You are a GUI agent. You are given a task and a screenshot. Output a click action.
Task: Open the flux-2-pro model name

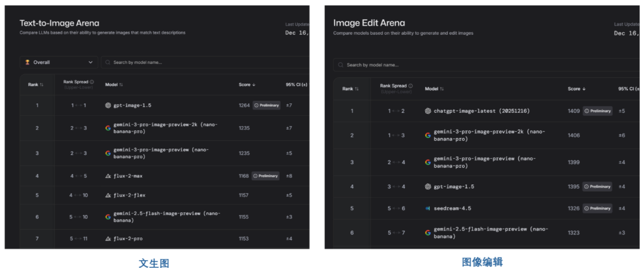click(x=128, y=238)
